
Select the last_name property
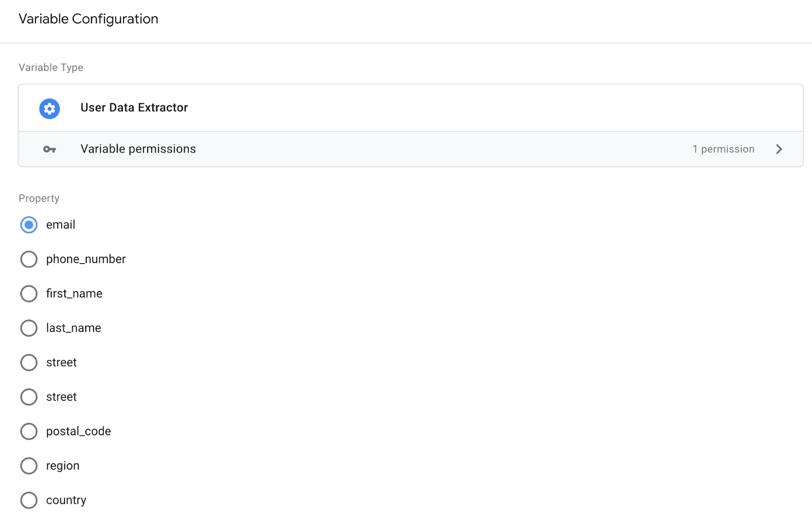coord(29,328)
